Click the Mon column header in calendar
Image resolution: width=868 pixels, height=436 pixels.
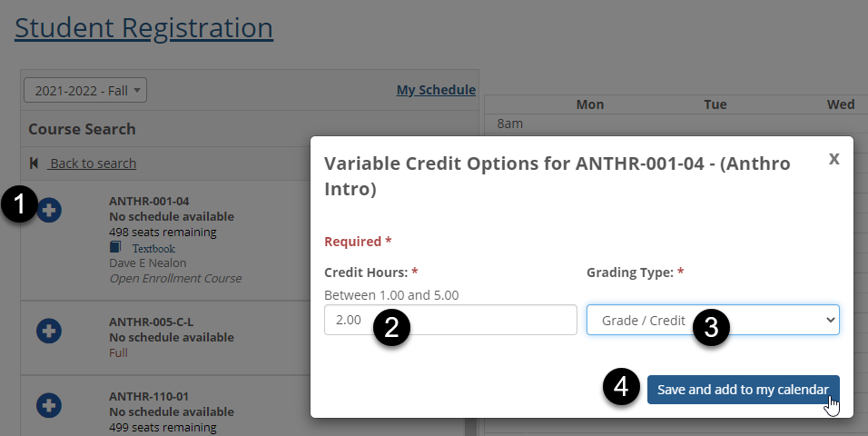590,104
